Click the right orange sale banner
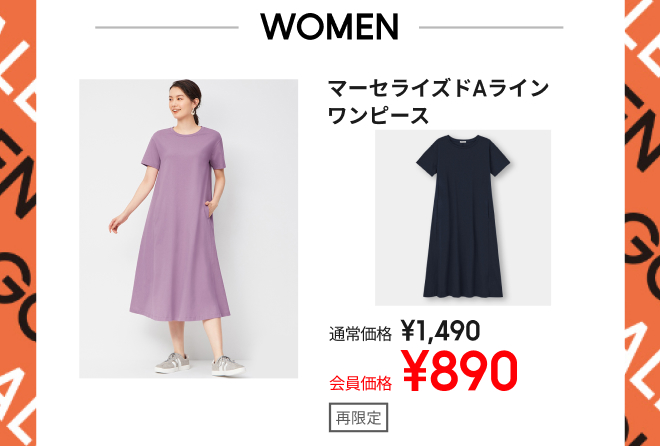Image resolution: width=660 pixels, height=446 pixels. (x=642, y=223)
